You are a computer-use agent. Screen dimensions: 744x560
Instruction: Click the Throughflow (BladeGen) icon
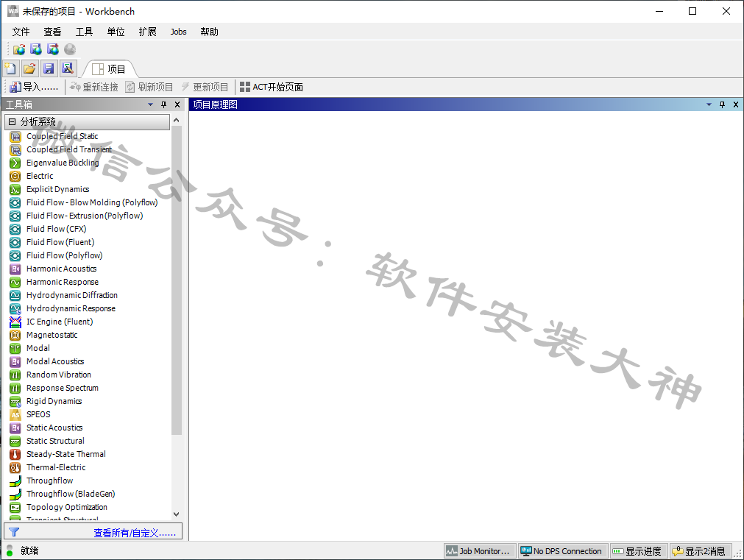pyautogui.click(x=15, y=495)
